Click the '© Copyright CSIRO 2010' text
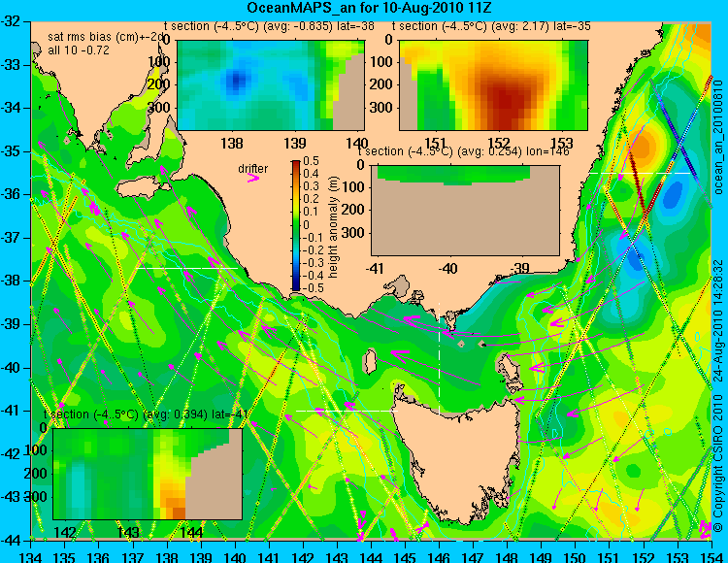 pos(718,462)
